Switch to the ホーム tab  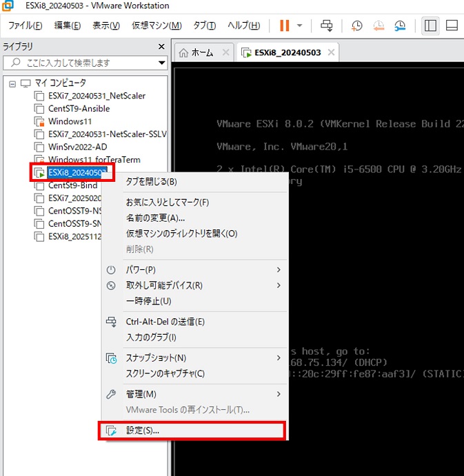click(201, 52)
